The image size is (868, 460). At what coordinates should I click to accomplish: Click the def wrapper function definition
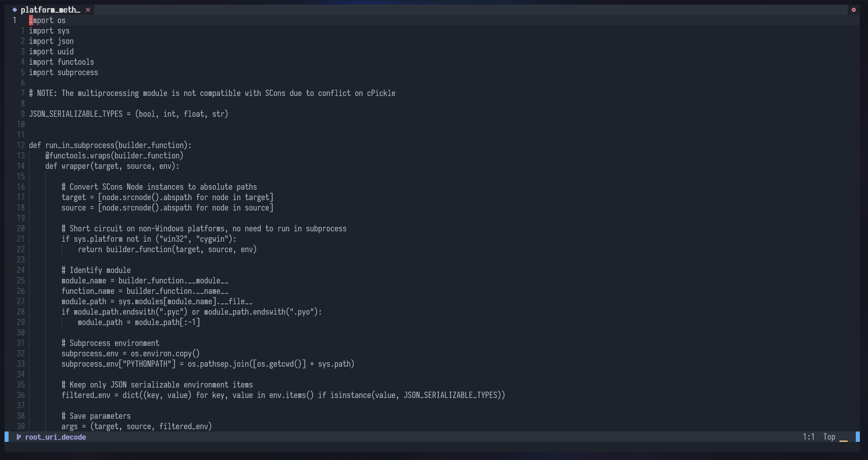tap(112, 166)
